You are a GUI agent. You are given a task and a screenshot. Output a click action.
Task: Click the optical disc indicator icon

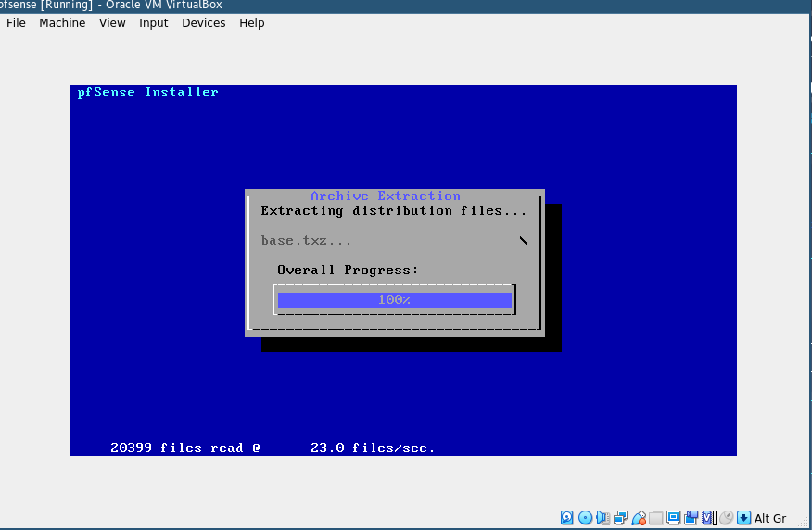click(585, 518)
